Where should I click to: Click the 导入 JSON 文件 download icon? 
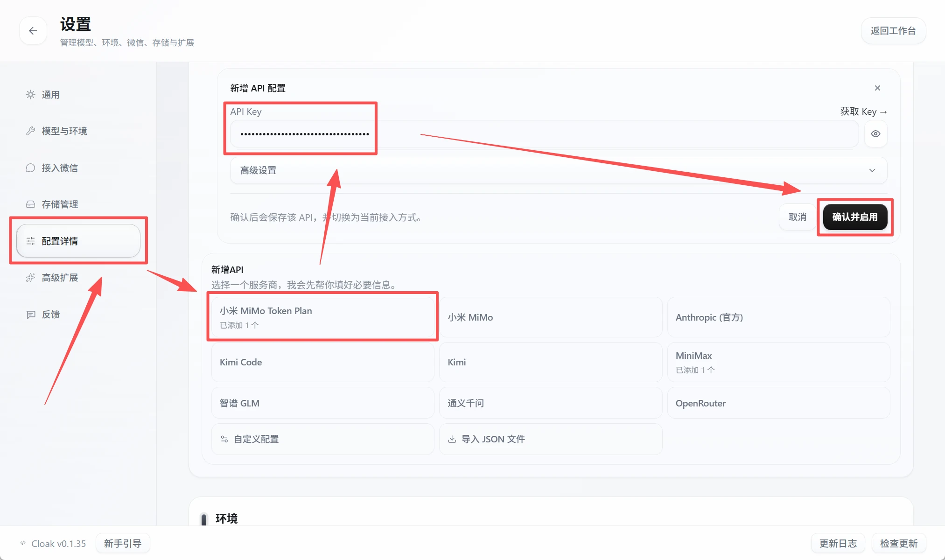tap(452, 439)
